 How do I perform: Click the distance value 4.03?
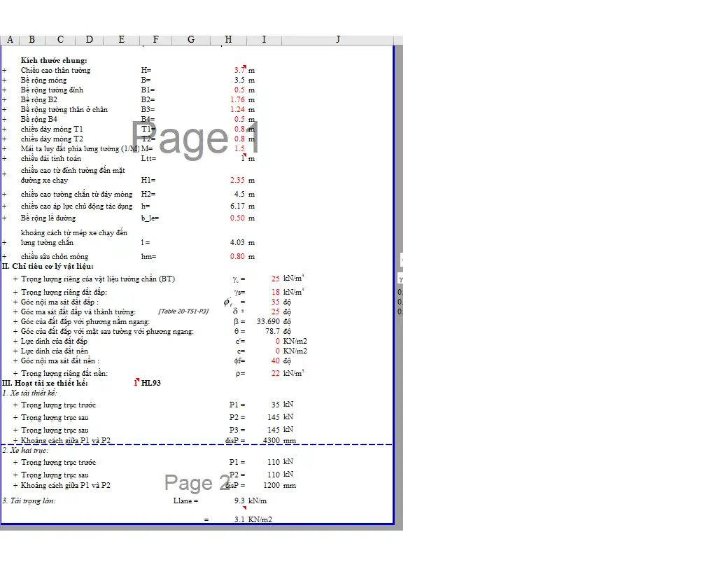237,243
